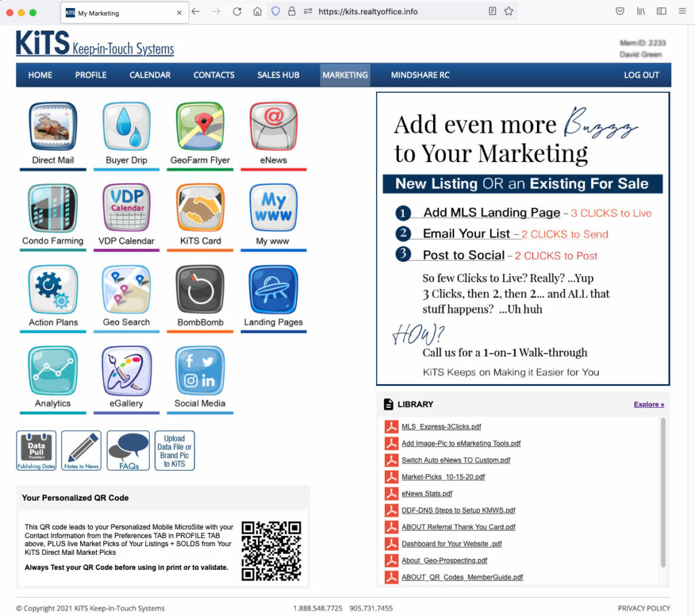This screenshot has height=616, width=695.
Task: Open the BombBomb icon
Action: click(x=200, y=289)
